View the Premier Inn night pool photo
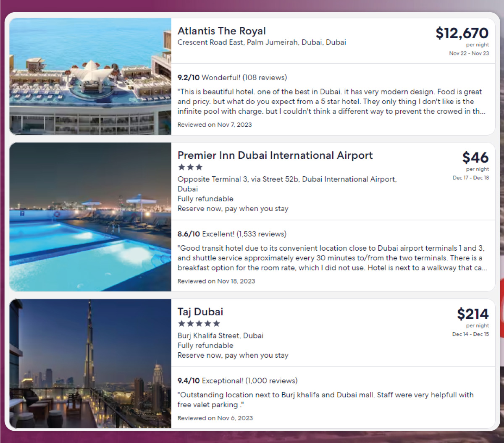This screenshot has height=443, width=504. pyautogui.click(x=90, y=217)
